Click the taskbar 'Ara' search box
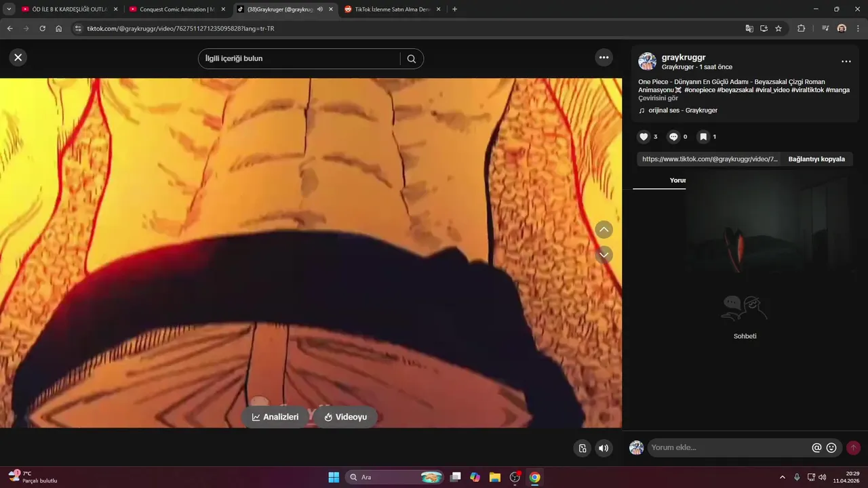This screenshot has width=868, height=488. [395, 477]
